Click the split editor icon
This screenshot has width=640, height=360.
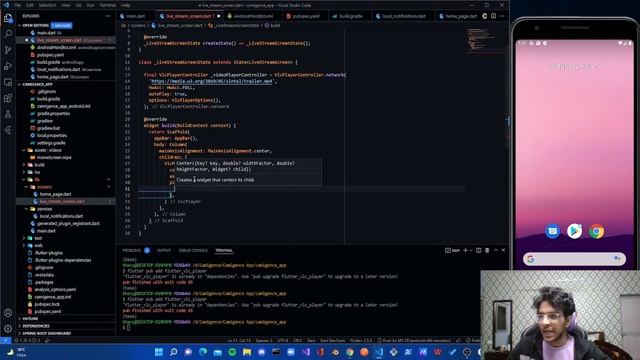pos(493,16)
